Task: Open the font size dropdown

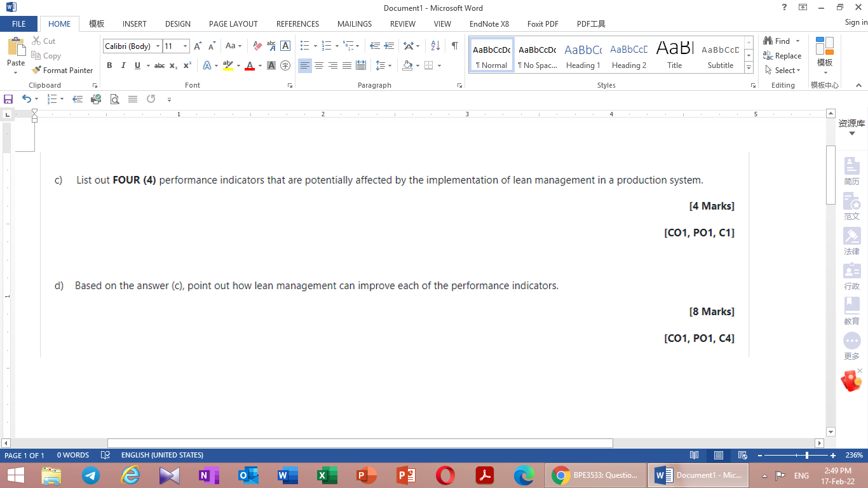Action: [184, 46]
